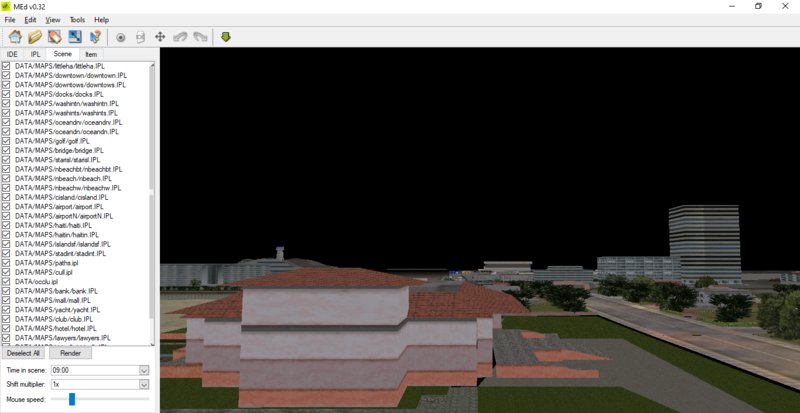
Task: Select the haitin.IPL list entry text
Action: pyautogui.click(x=57, y=235)
